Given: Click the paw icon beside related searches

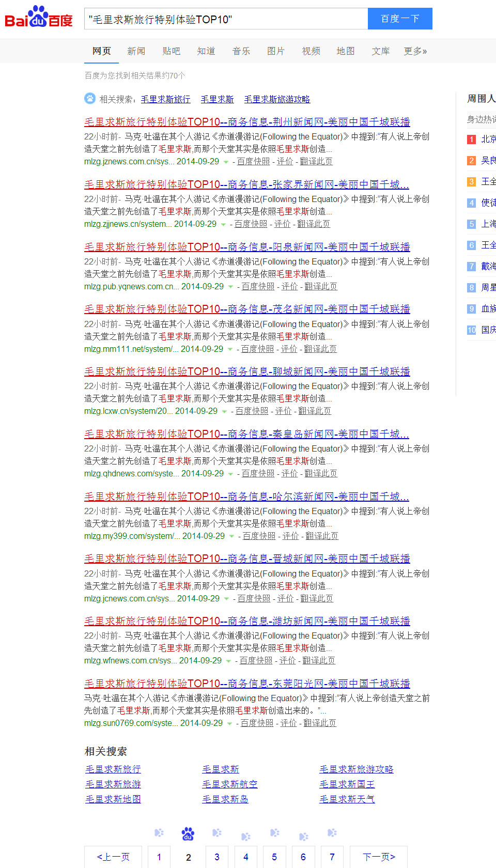Looking at the screenshot, I should tap(90, 98).
